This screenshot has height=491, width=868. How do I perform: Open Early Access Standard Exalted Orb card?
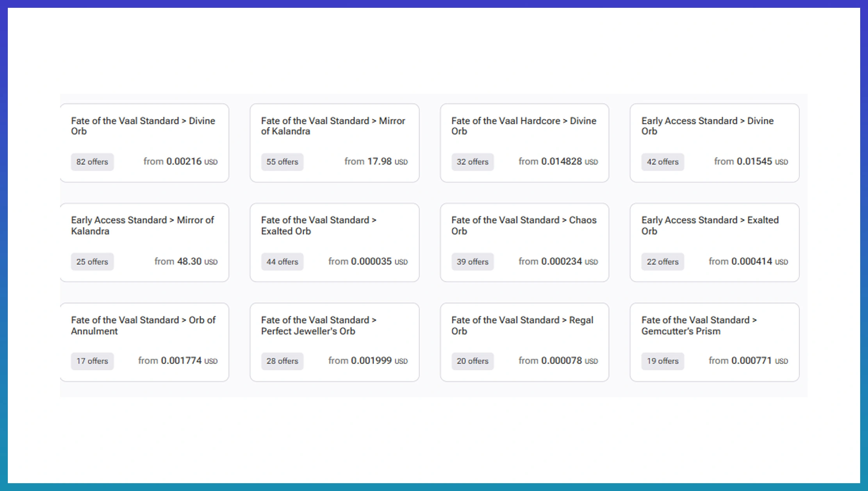tap(709, 226)
